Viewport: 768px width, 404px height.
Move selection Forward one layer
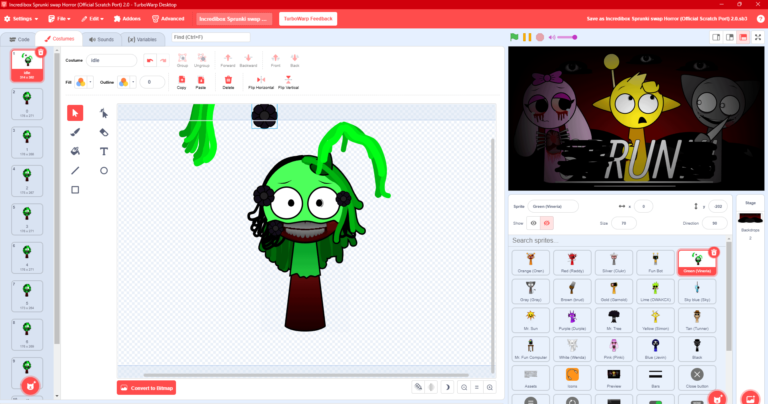[x=228, y=60]
